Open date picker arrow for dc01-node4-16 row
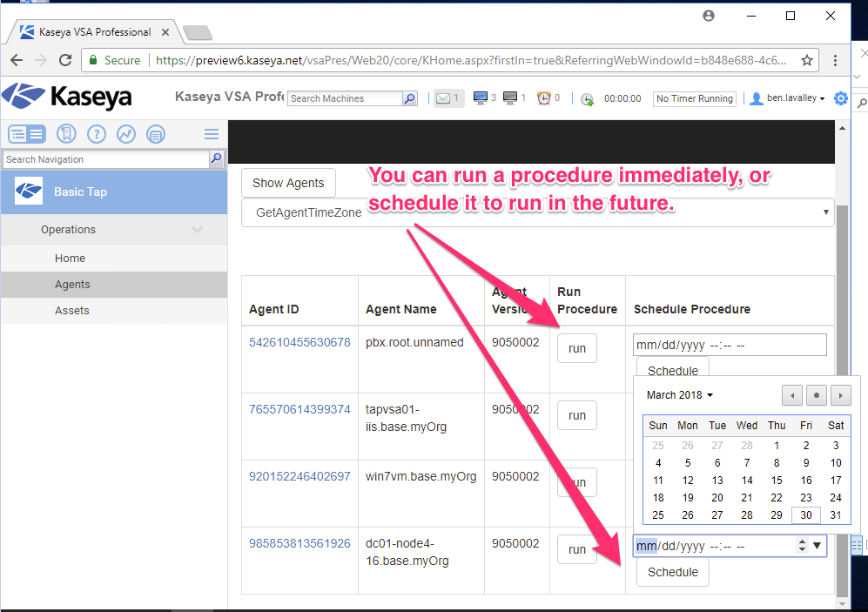The height and width of the screenshot is (612, 868). tap(818, 546)
